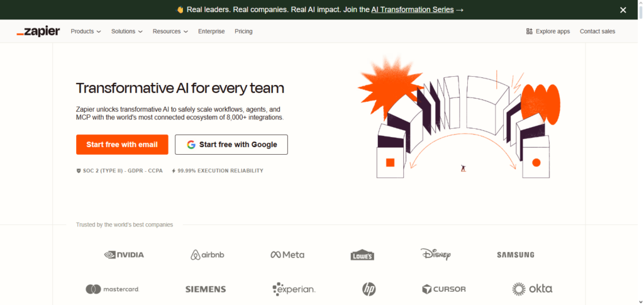Click the HP company logo
644x305 pixels.
[369, 289]
